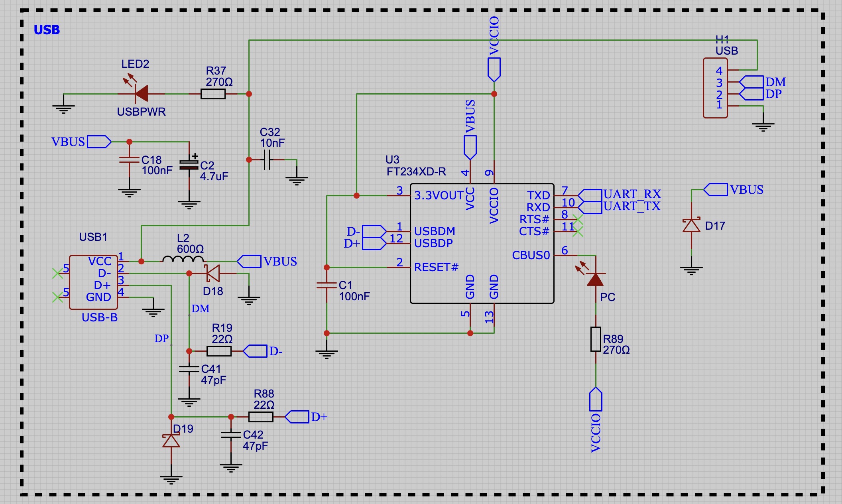Select the U3 FT234XD-R chip body
842x504 pixels.
(482, 244)
